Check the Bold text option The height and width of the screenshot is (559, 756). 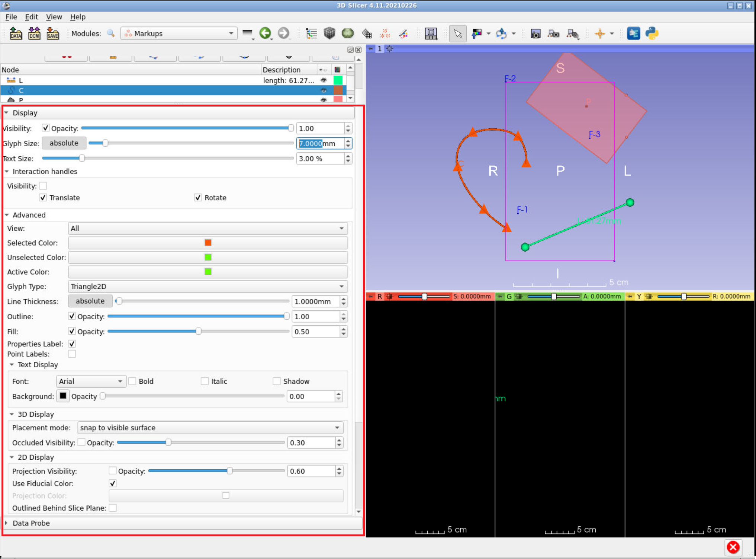tap(132, 381)
